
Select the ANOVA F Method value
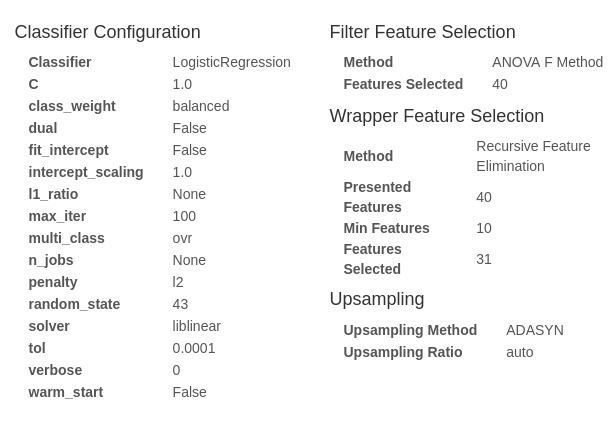[x=547, y=62]
